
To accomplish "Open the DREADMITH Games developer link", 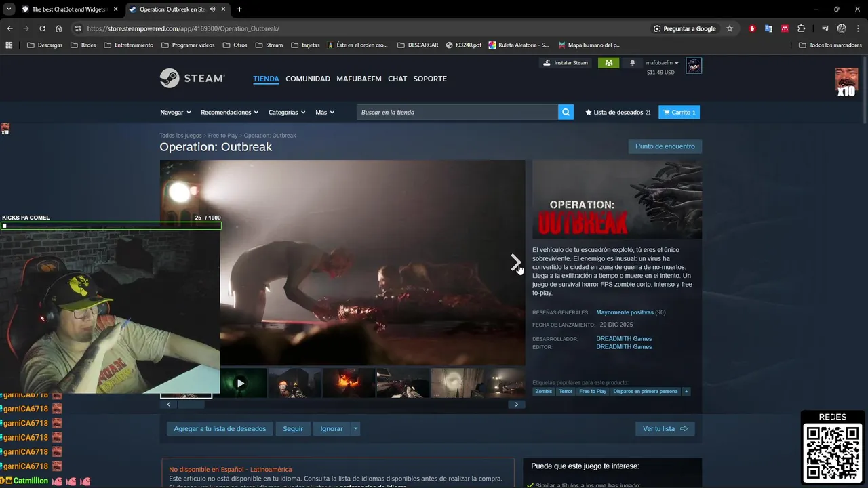I will 624,338.
